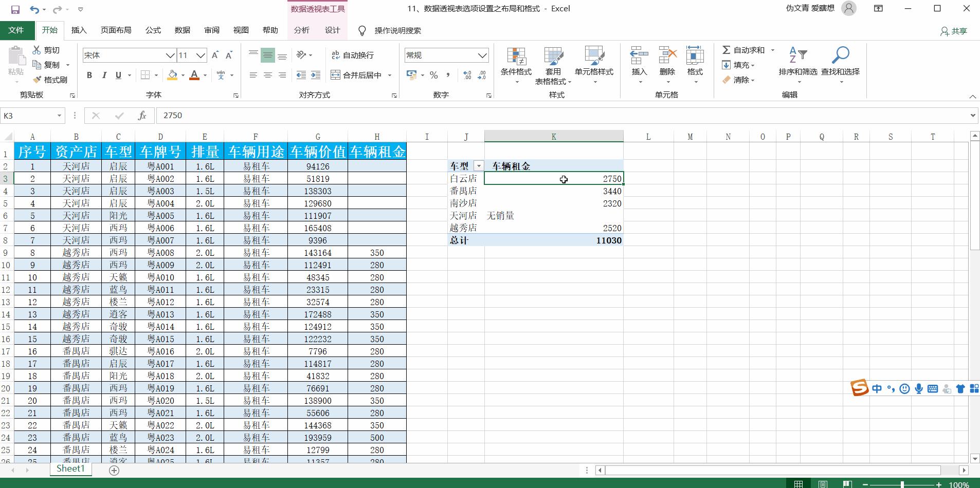The image size is (980, 488).
Task: Select the Sheet1 sheet tab
Action: (x=70, y=468)
